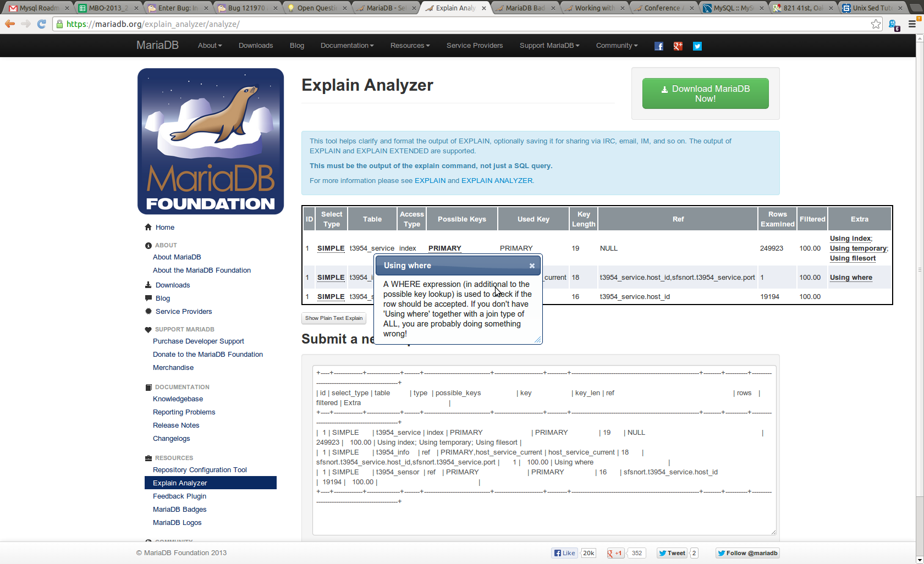Expand the Community dropdown menu
This screenshot has height=564, width=924.
(x=617, y=46)
